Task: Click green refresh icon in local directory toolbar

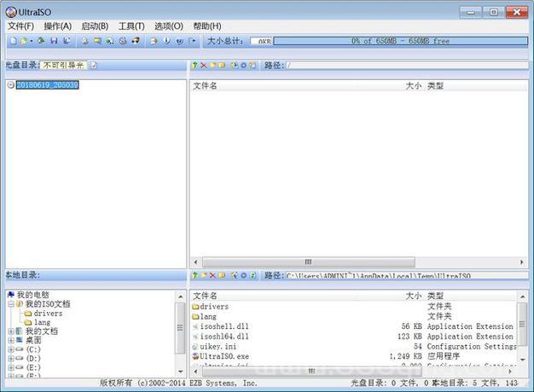Action: coord(252,275)
